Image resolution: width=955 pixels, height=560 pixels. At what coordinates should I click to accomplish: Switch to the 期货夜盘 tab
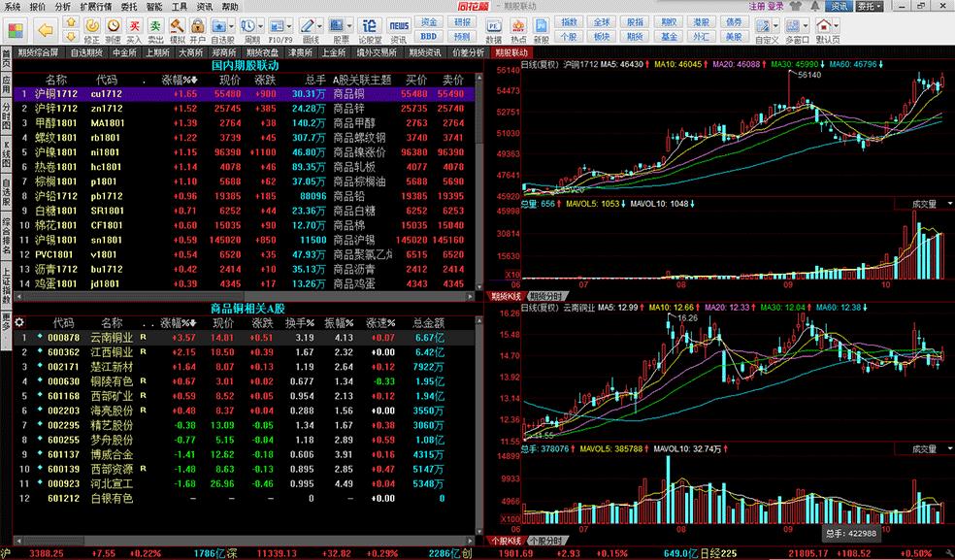(x=262, y=52)
